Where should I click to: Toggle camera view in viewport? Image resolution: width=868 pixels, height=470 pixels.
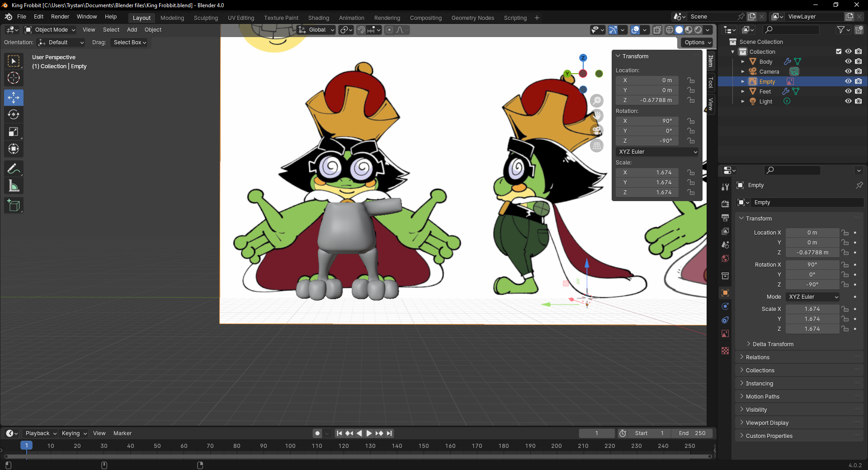pyautogui.click(x=597, y=131)
